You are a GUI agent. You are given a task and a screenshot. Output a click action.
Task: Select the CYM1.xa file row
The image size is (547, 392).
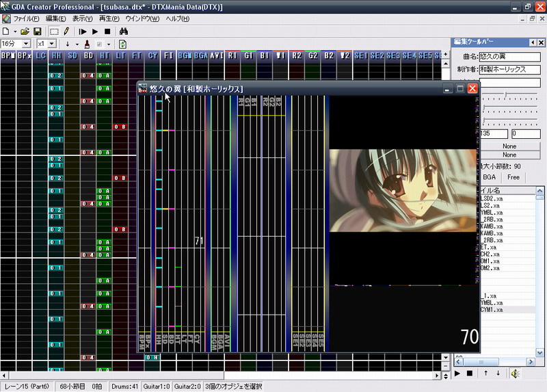pos(507,310)
